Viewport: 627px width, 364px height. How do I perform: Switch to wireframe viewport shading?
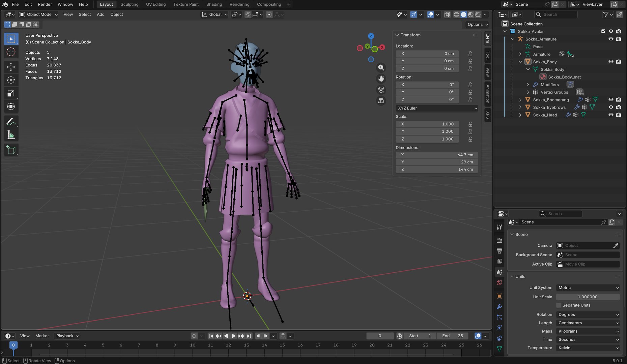tap(456, 14)
